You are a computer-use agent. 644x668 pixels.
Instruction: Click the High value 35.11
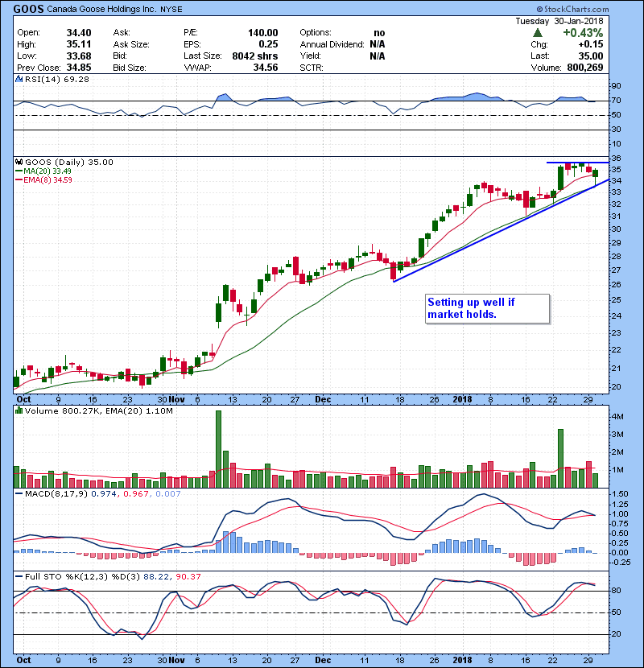click(79, 44)
